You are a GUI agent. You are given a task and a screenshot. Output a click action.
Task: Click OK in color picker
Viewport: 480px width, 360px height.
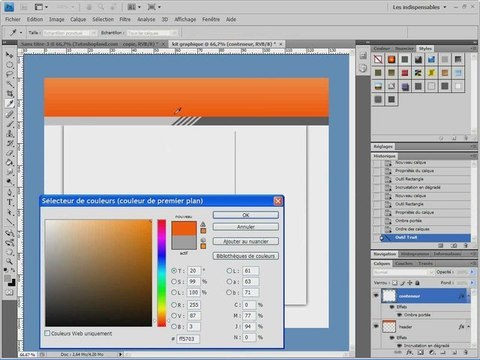(246, 215)
